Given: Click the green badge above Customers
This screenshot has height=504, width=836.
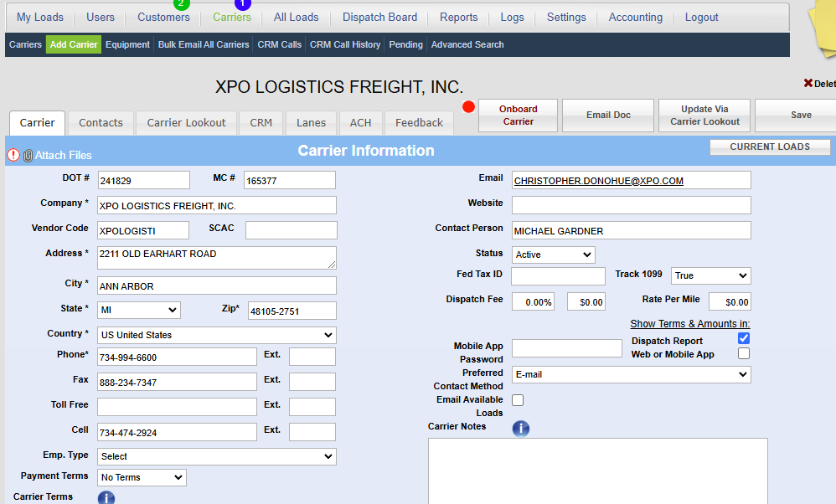Looking at the screenshot, I should tap(182, 3).
